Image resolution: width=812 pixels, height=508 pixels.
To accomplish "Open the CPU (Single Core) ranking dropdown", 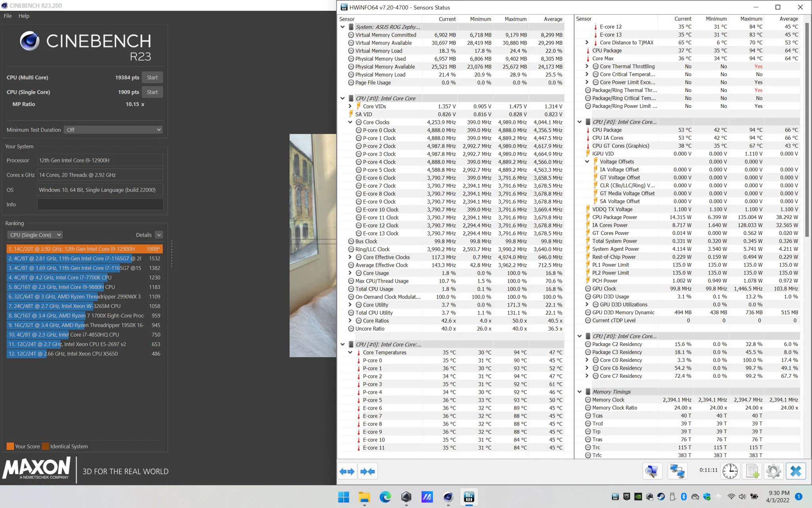I will click(x=35, y=235).
